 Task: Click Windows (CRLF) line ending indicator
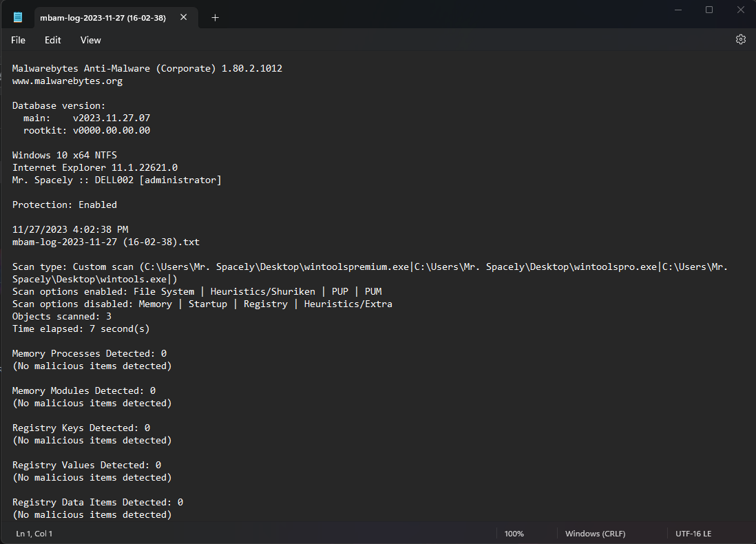[595, 534]
